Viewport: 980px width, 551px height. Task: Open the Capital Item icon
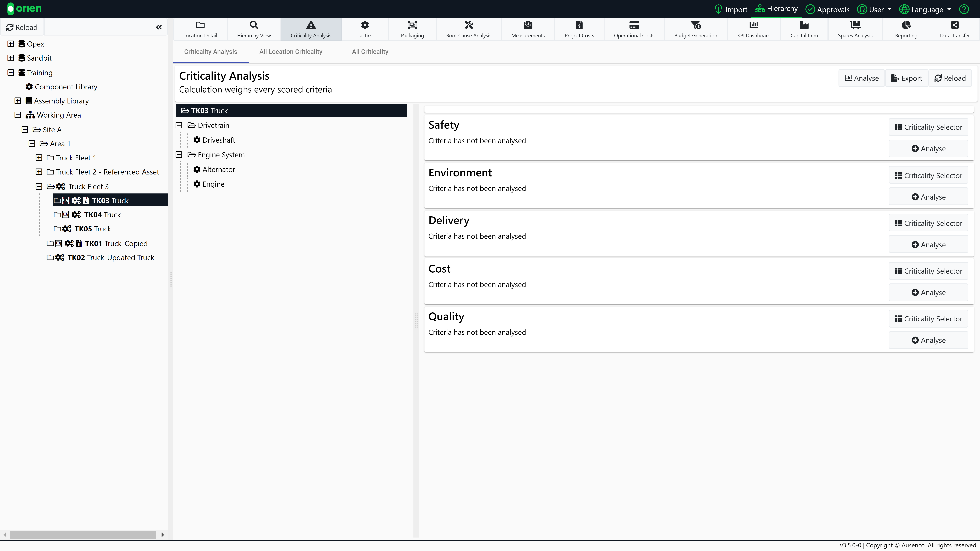(x=804, y=25)
